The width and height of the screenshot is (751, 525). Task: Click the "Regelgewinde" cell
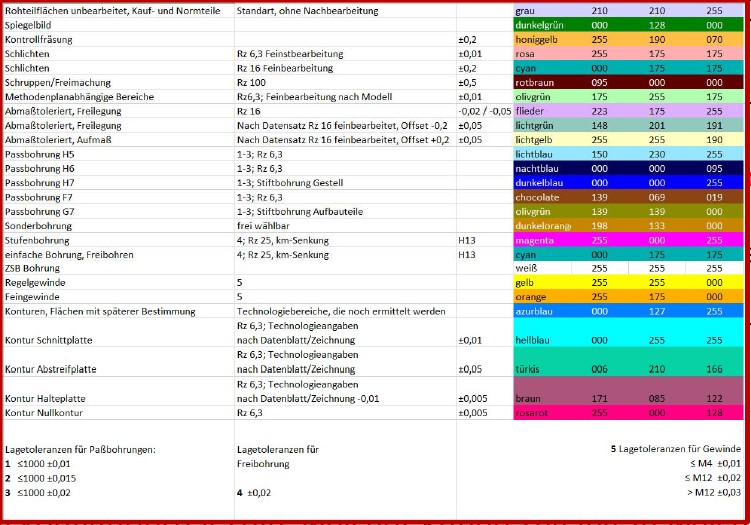[x=119, y=282]
